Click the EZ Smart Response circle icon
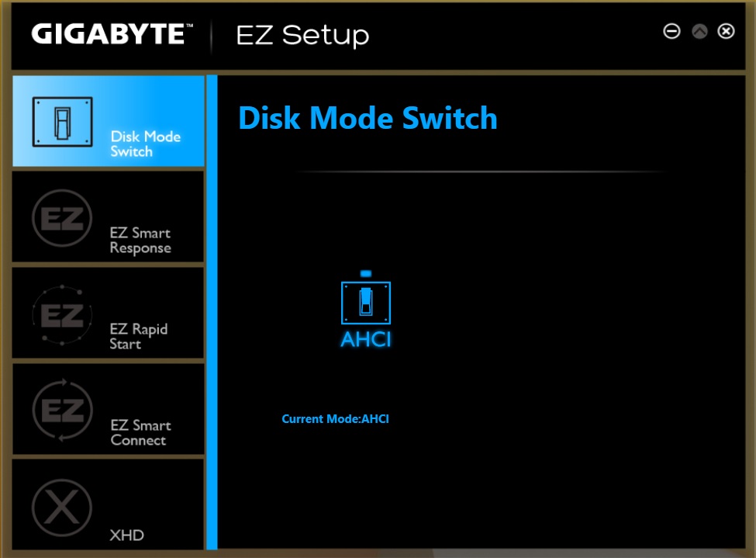 click(62, 218)
